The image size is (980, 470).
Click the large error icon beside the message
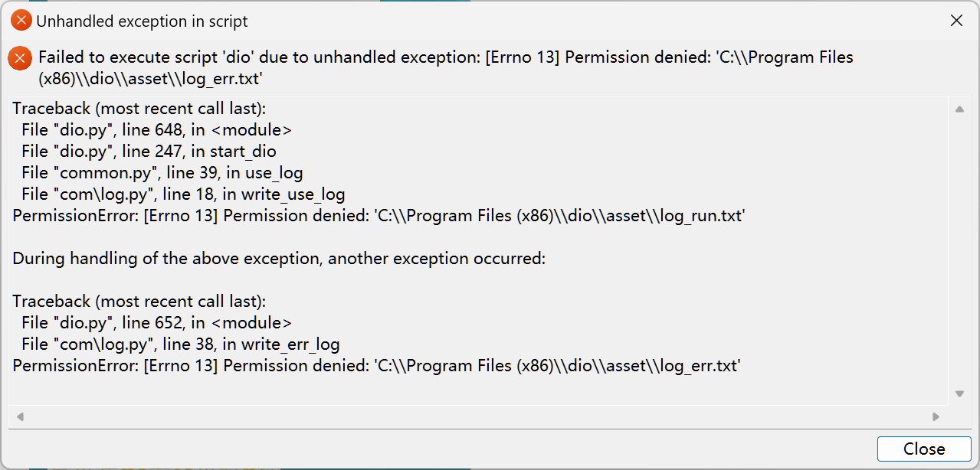click(x=20, y=58)
